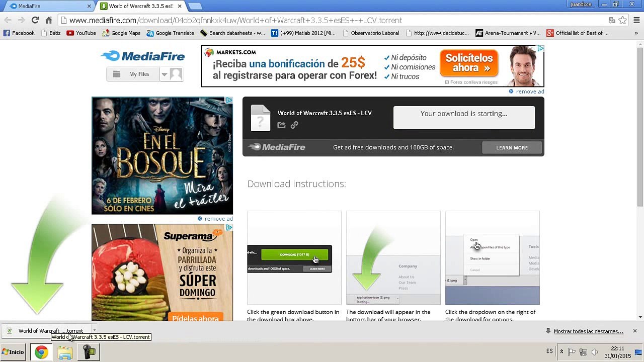Screen dimensions: 644x362
Task: Open the camcorder recorder app in the taskbar
Action: click(89, 352)
